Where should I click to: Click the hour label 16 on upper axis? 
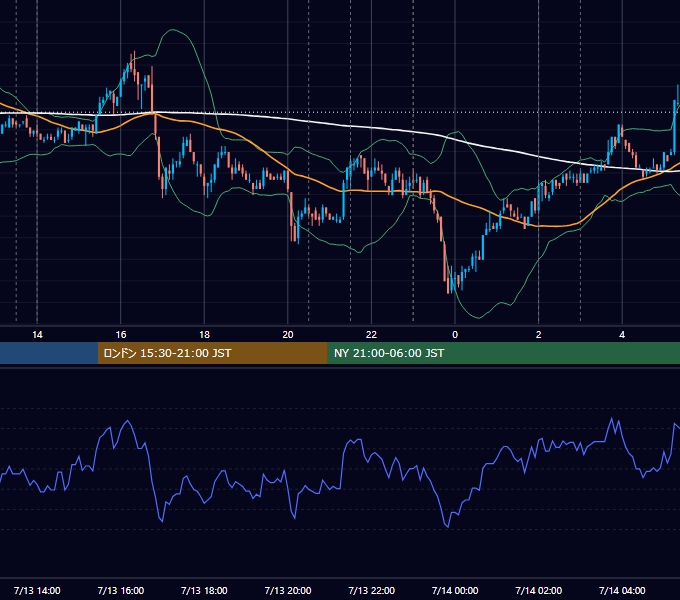[121, 335]
